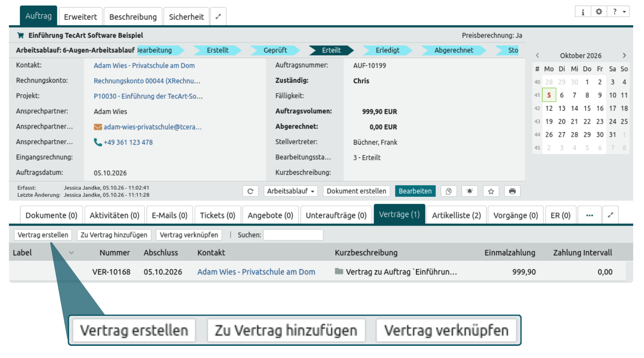Click the envelope email icon

click(x=98, y=127)
